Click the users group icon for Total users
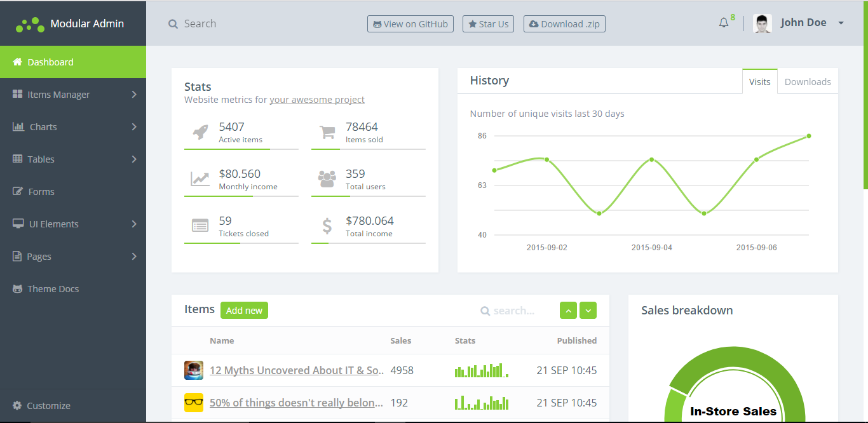Image resolution: width=868 pixels, height=423 pixels. 327,179
